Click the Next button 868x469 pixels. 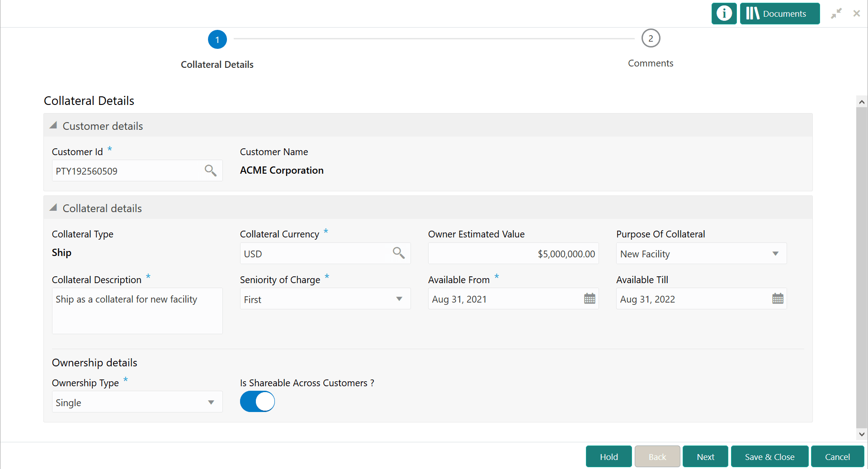[705, 457]
